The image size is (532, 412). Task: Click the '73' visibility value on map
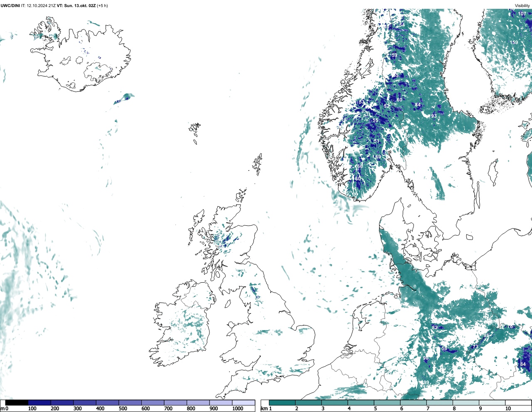(x=475, y=346)
